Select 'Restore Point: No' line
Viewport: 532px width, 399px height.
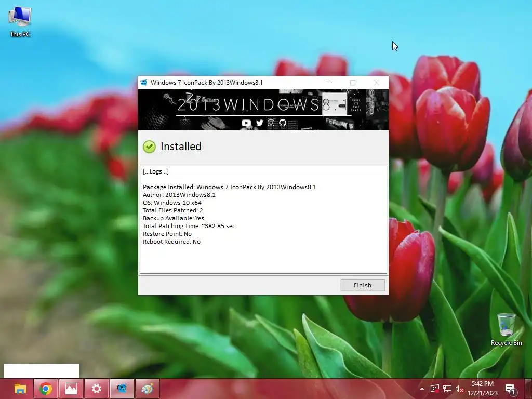[167, 234]
